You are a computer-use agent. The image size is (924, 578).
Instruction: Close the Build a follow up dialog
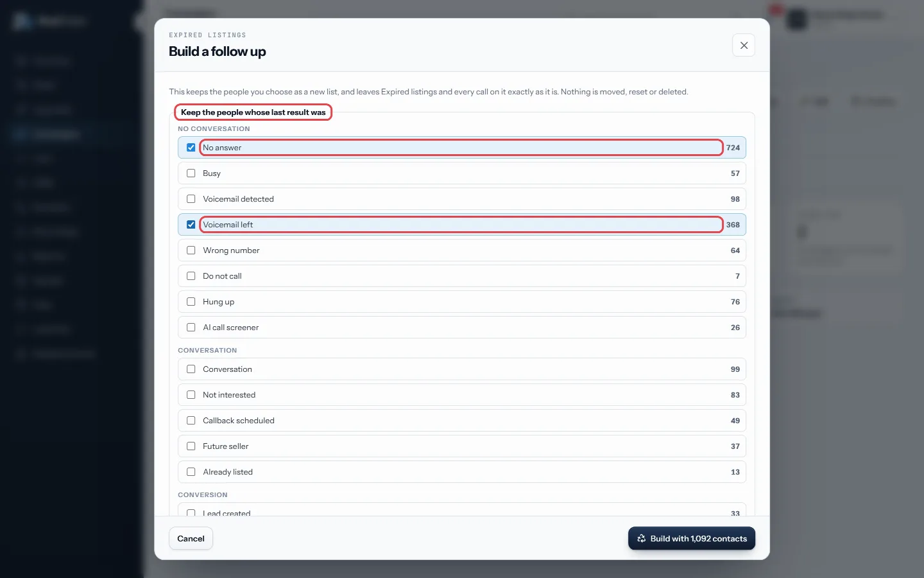744,46
